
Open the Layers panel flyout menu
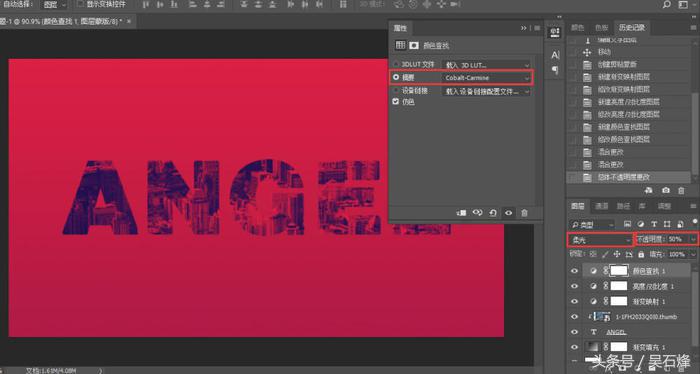point(694,206)
